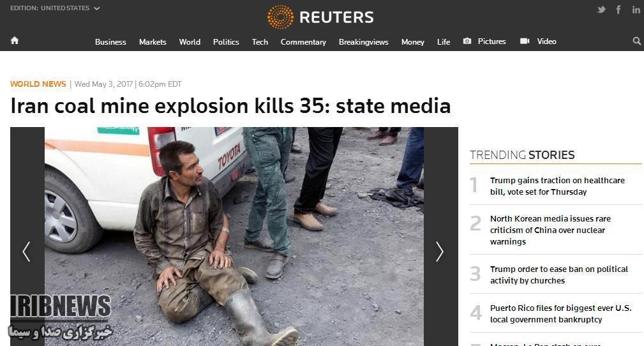The width and height of the screenshot is (644, 346).
Task: Go to the World section
Action: click(190, 42)
